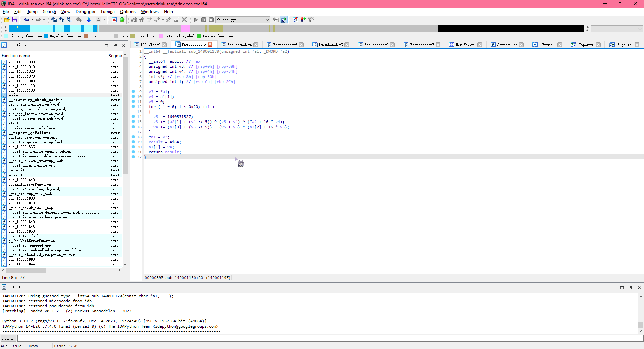Click the green circle run icon
This screenshot has width=644, height=349.
point(122,20)
